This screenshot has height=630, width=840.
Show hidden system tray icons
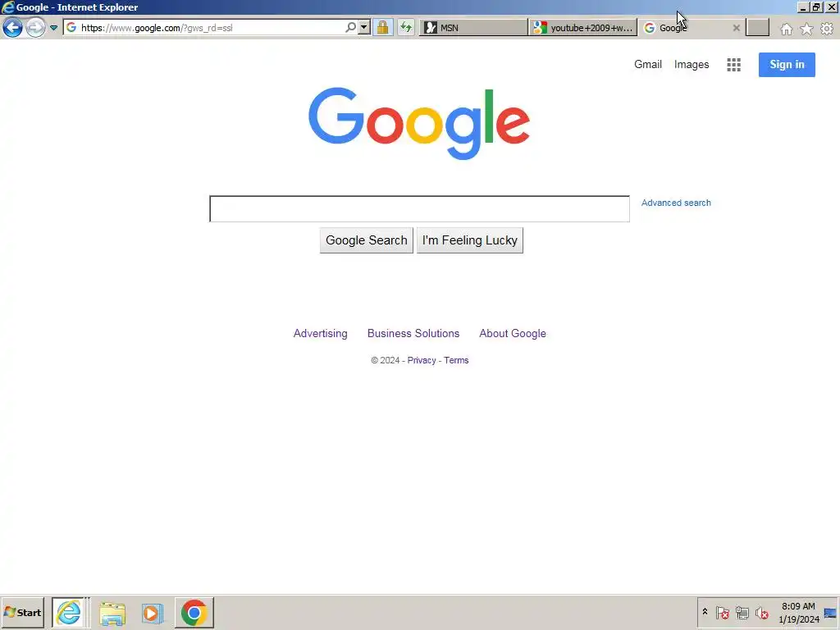[x=705, y=612]
